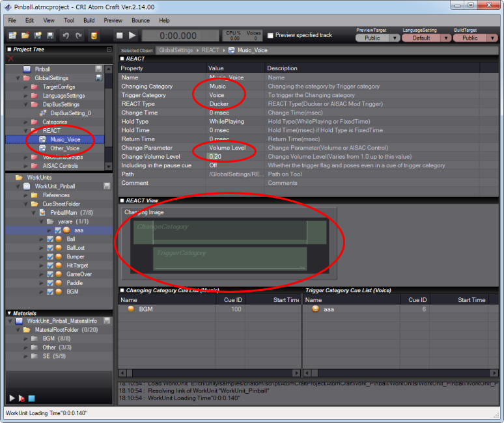Click the Undo arrow in the toolbar

pos(66,35)
